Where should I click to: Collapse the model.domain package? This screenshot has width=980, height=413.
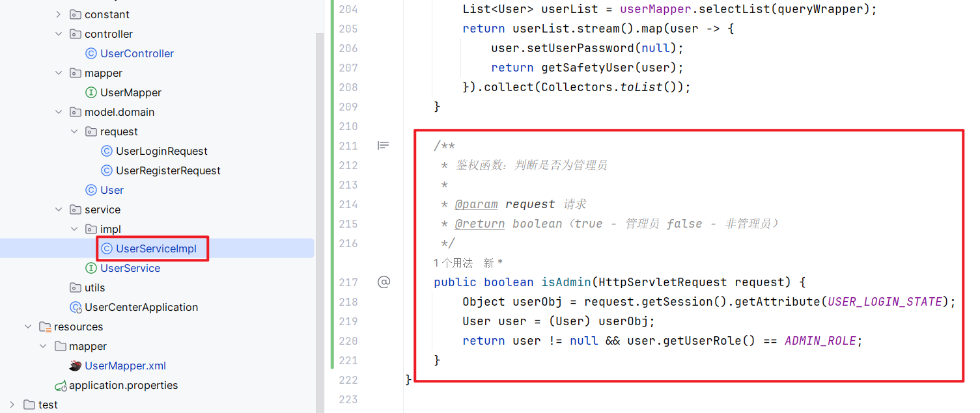(59, 112)
